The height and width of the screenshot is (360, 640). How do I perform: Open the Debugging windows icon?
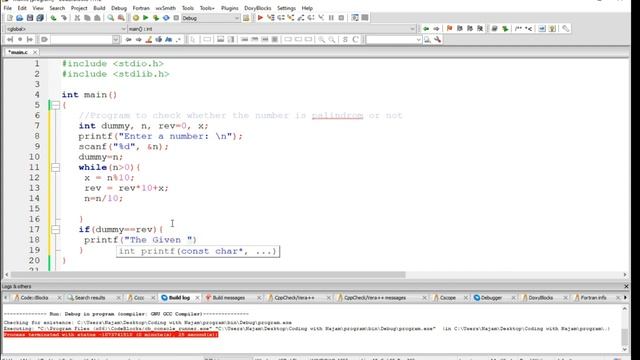point(355,18)
